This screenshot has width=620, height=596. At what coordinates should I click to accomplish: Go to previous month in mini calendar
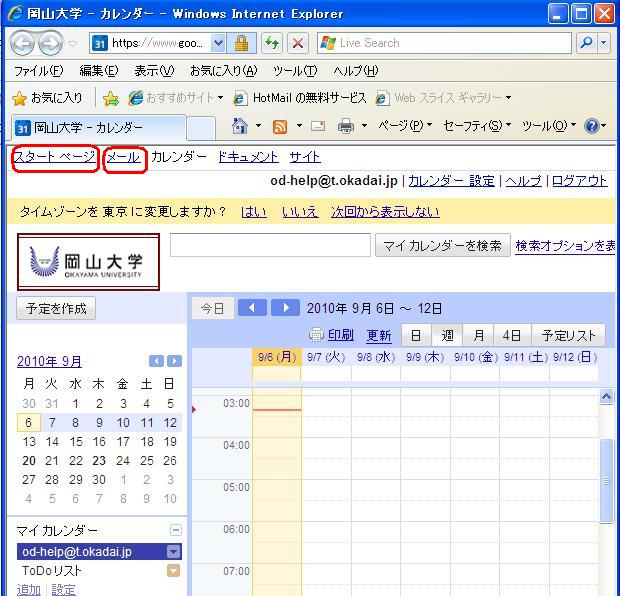pyautogui.click(x=156, y=361)
